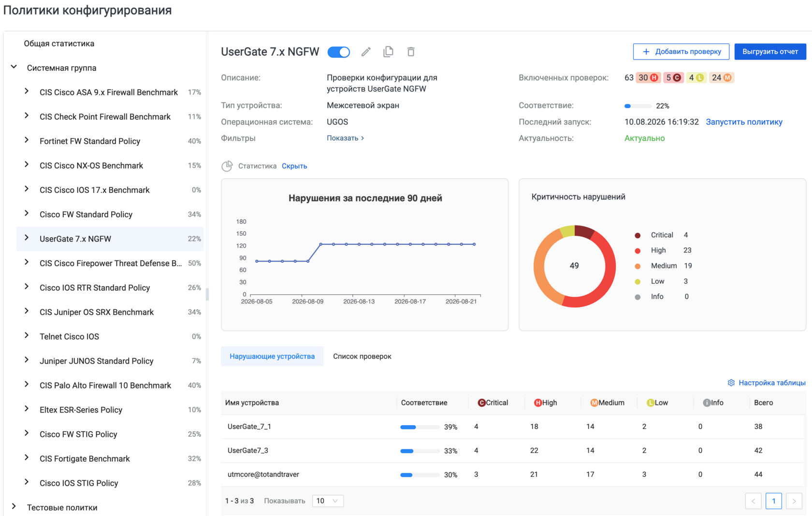This screenshot has height=516, width=812.
Task: Click the donut chart center showing 49
Action: [x=574, y=266]
